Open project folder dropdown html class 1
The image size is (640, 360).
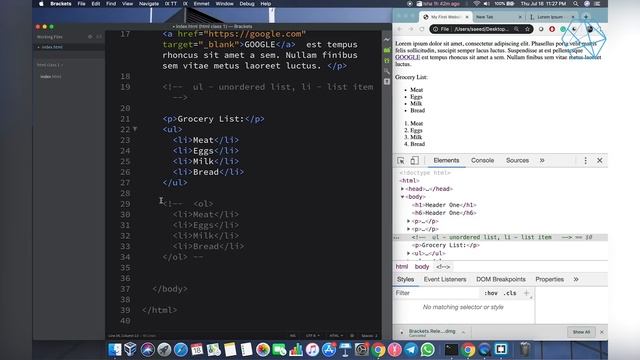[x=50, y=65]
